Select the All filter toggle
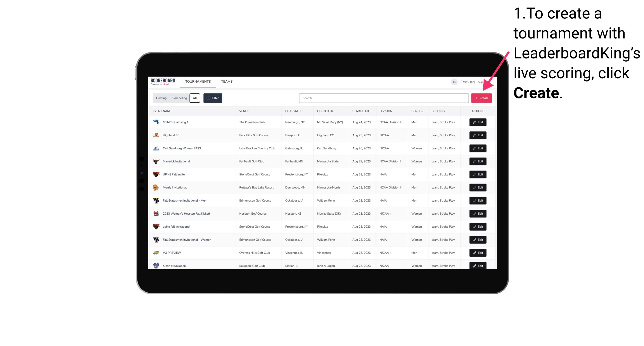The height and width of the screenshot is (346, 644). tap(194, 98)
